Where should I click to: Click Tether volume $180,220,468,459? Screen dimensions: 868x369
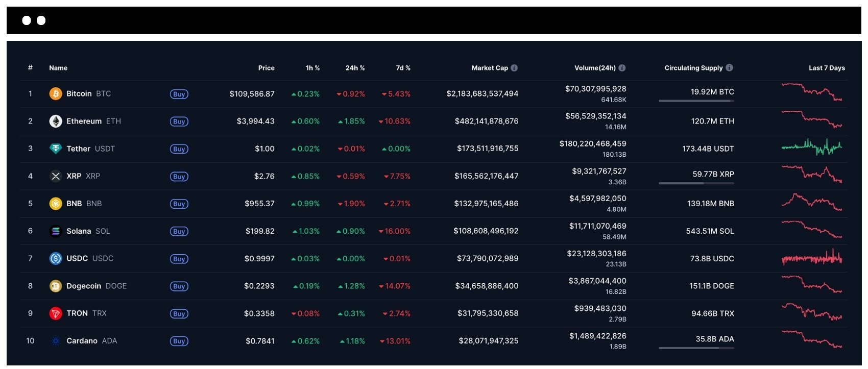point(593,144)
